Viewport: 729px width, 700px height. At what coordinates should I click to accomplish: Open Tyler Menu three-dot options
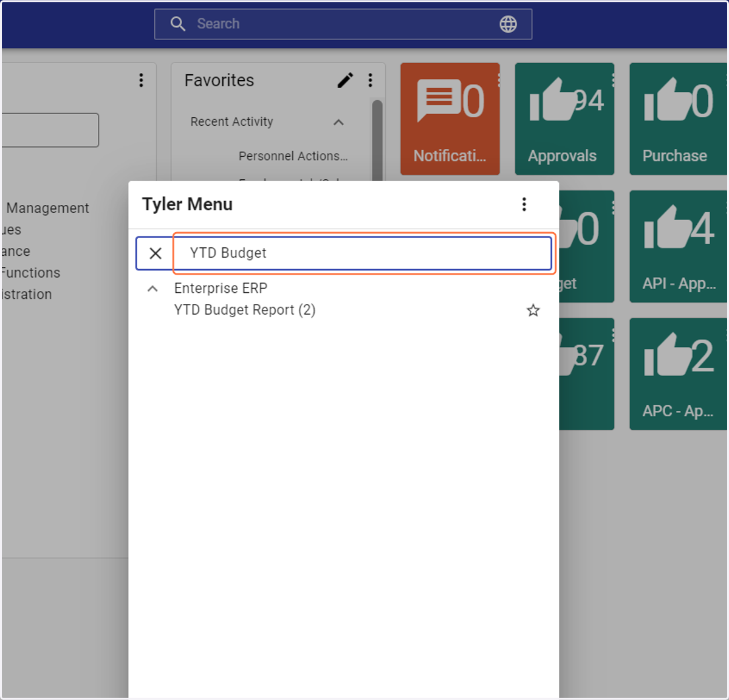coord(524,204)
